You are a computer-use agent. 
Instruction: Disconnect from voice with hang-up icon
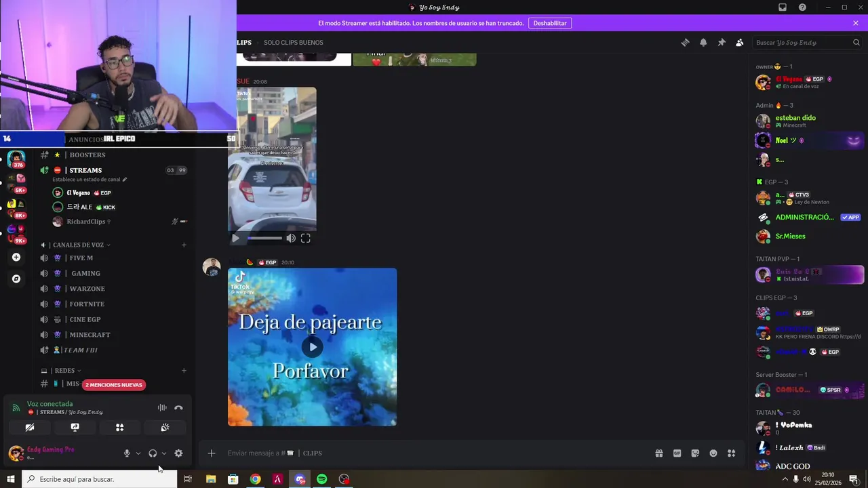tap(178, 407)
